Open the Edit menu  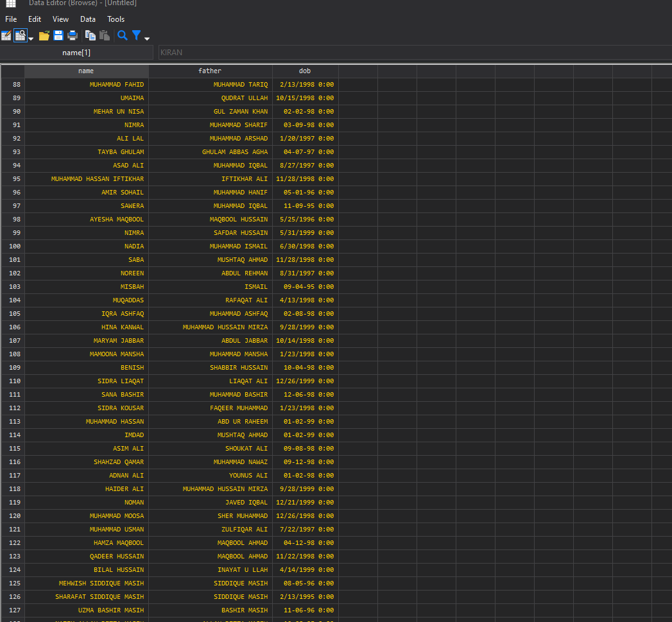coord(35,19)
